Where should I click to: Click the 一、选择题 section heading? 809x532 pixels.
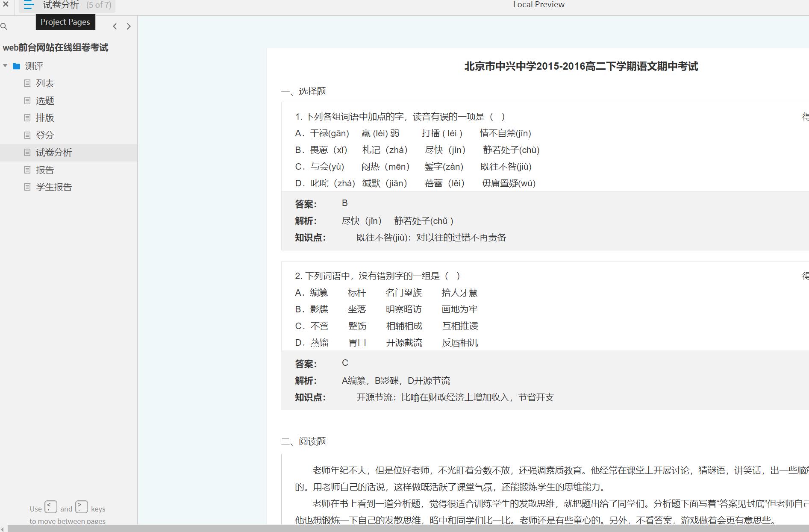point(303,91)
